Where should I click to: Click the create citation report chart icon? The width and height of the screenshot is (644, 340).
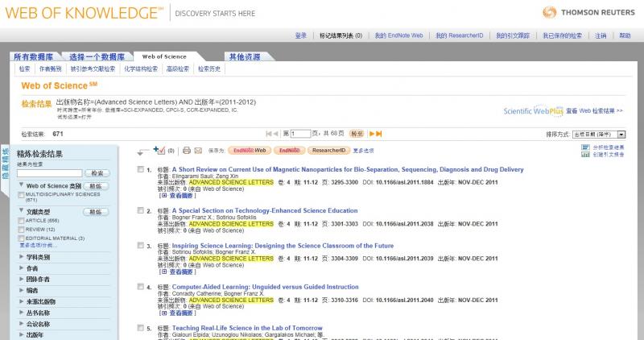tap(585, 155)
